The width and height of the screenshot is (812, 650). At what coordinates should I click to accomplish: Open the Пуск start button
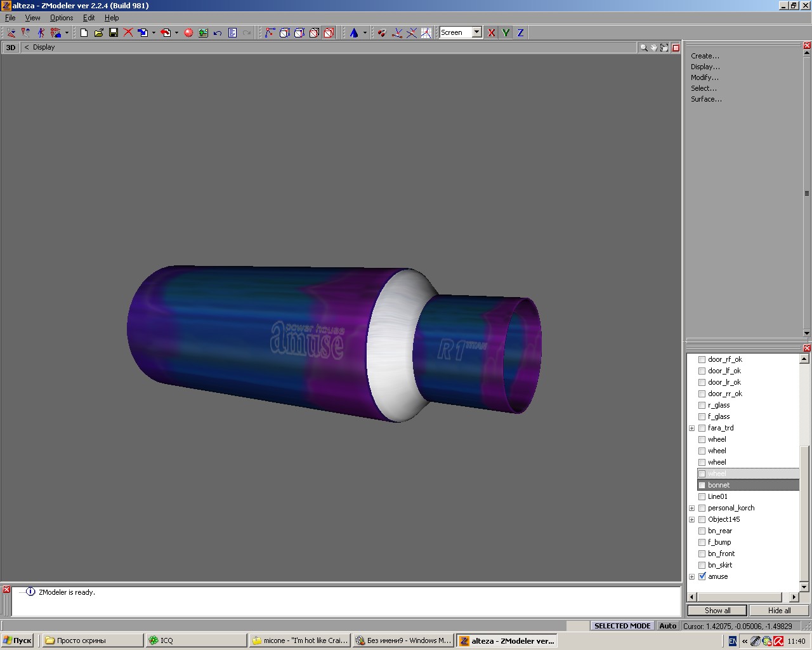pos(17,640)
